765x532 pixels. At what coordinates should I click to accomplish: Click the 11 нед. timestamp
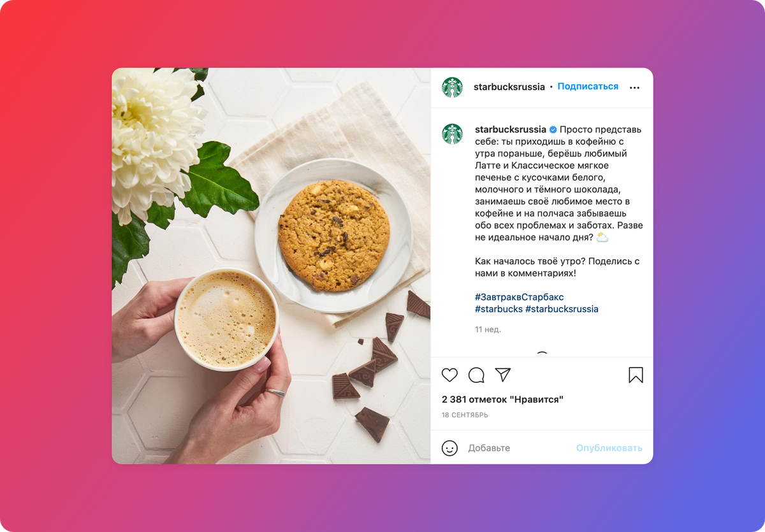coord(488,329)
